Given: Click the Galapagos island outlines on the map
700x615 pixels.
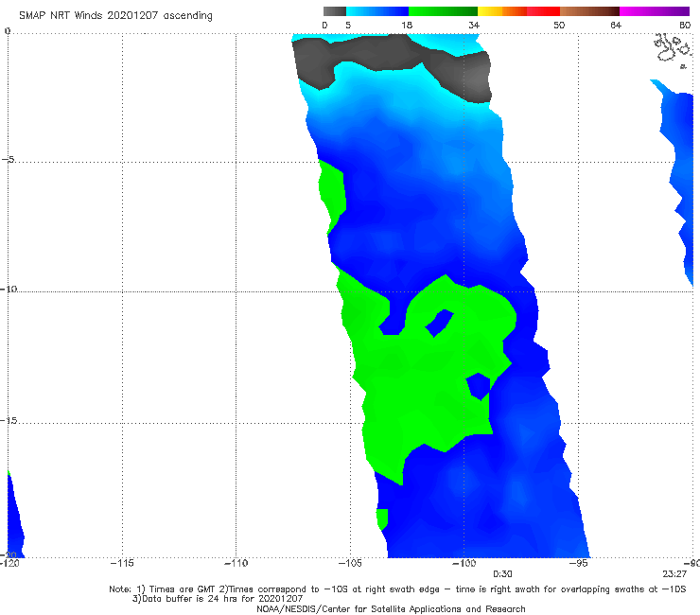Looking at the screenshot, I should click(x=674, y=50).
